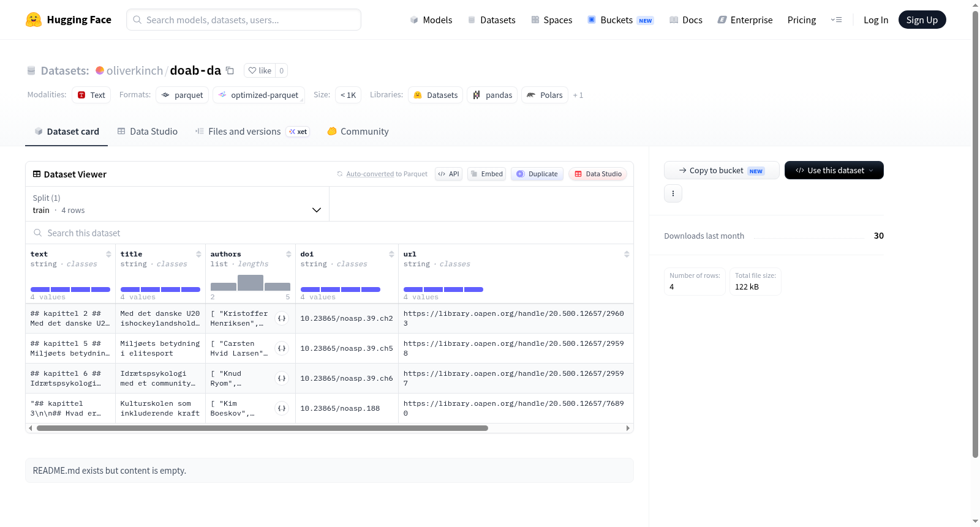Select the pandas library tag
Viewport: 980px width, 527px height.
[x=492, y=95]
